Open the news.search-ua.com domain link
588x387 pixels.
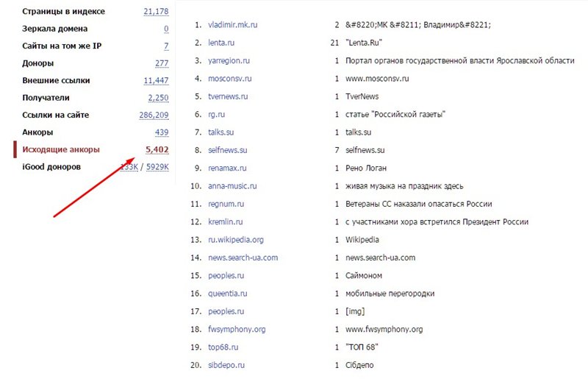coord(243,258)
